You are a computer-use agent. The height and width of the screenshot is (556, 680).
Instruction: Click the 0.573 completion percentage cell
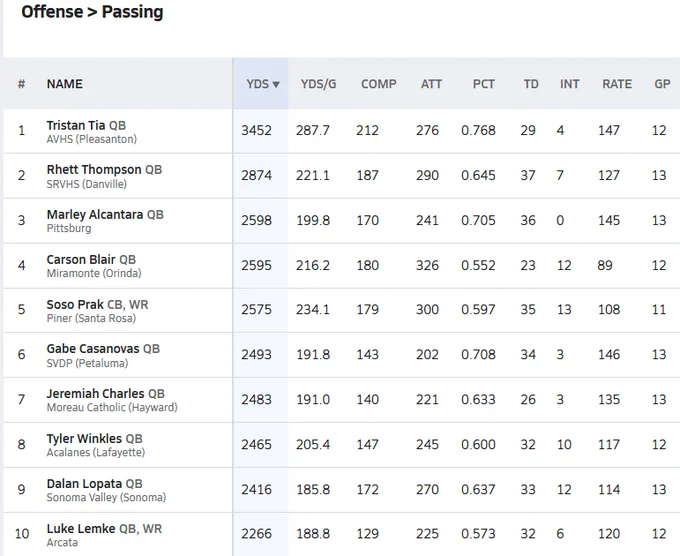(x=478, y=534)
